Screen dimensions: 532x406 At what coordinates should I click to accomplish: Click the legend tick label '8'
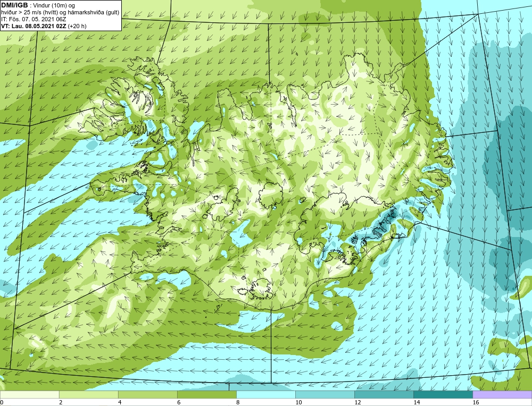[238, 402]
